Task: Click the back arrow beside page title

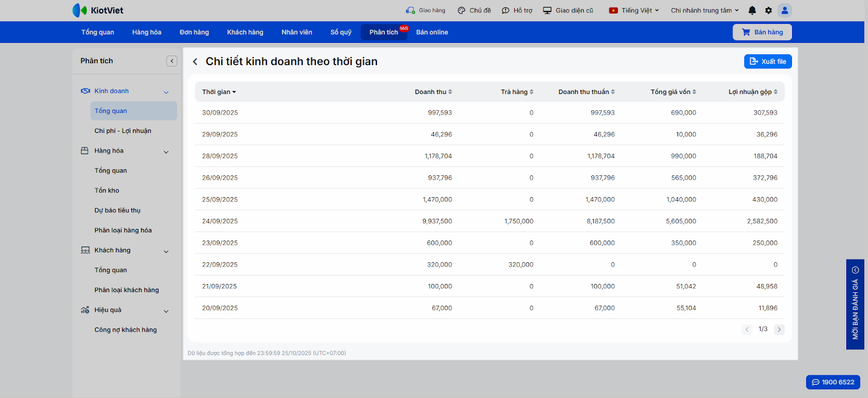Action: pyautogui.click(x=195, y=62)
